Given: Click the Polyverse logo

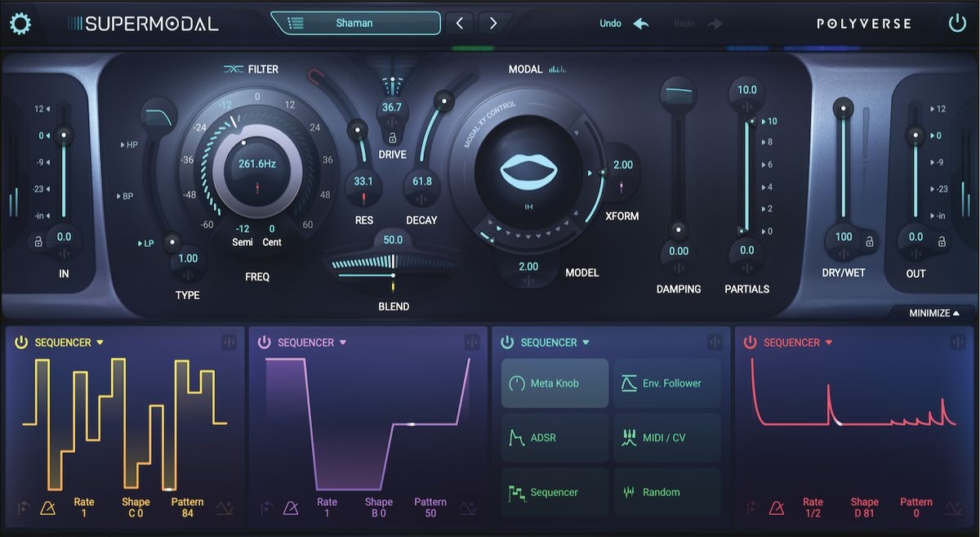Looking at the screenshot, I should 864,24.
